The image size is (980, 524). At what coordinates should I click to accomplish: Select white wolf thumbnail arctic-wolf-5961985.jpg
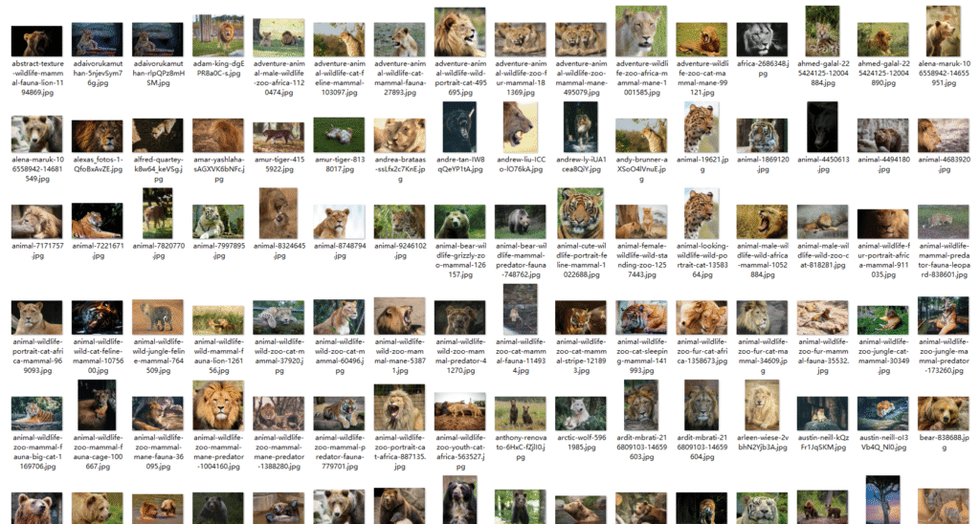point(581,413)
